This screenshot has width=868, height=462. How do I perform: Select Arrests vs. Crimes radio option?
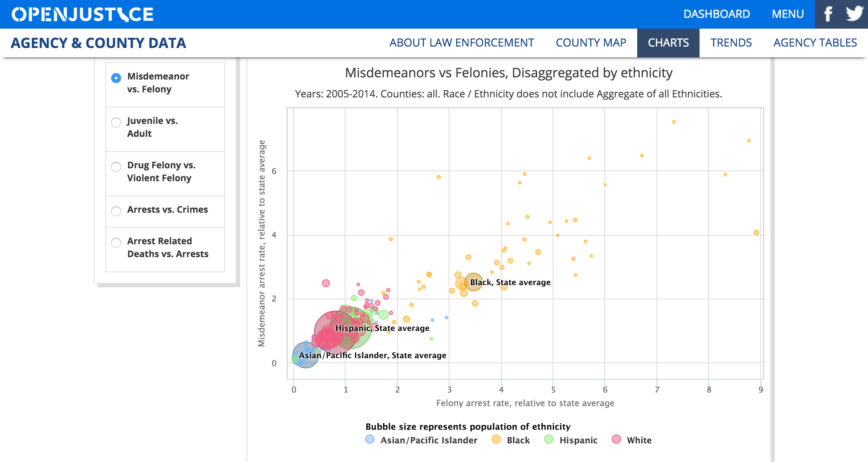coord(116,211)
